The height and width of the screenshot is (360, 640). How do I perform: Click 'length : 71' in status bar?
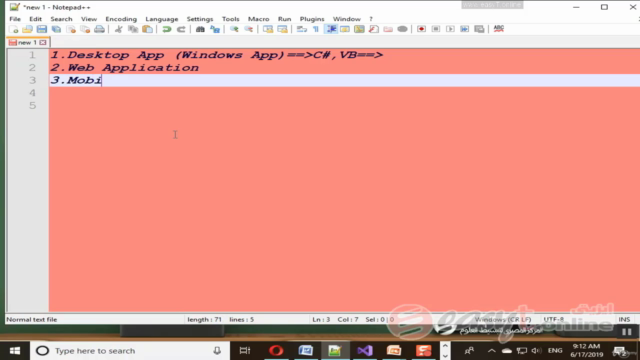(x=204, y=319)
